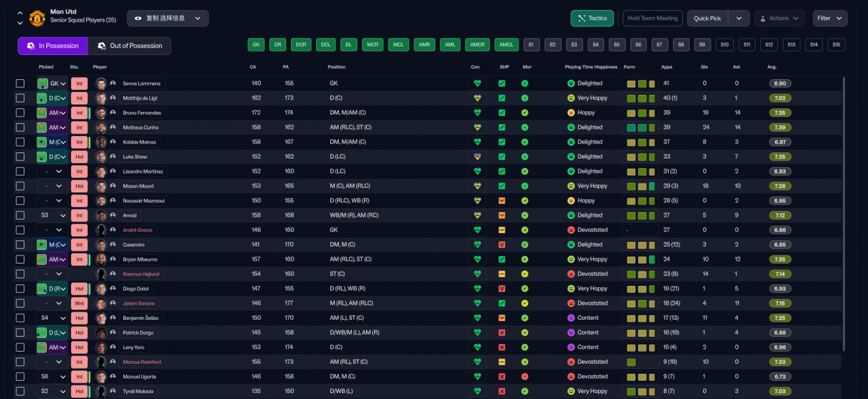Tick the checkbox for Senne Lammens

tap(20, 83)
